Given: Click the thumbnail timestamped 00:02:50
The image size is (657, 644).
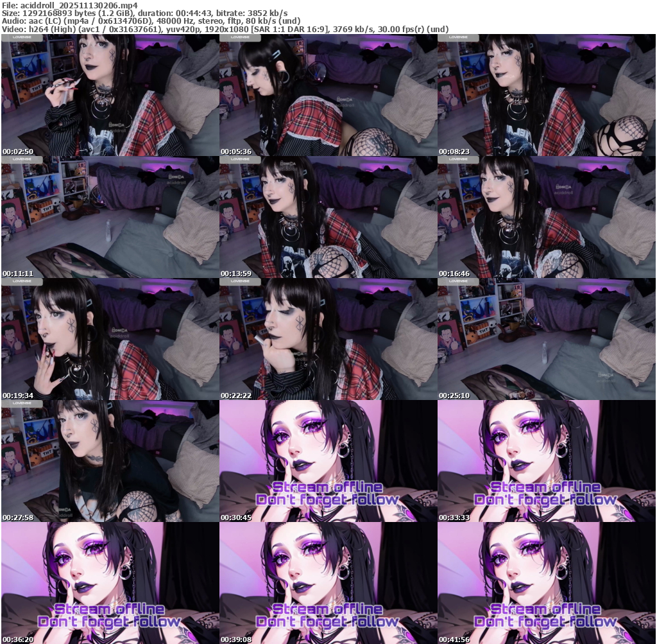Looking at the screenshot, I should [110, 95].
